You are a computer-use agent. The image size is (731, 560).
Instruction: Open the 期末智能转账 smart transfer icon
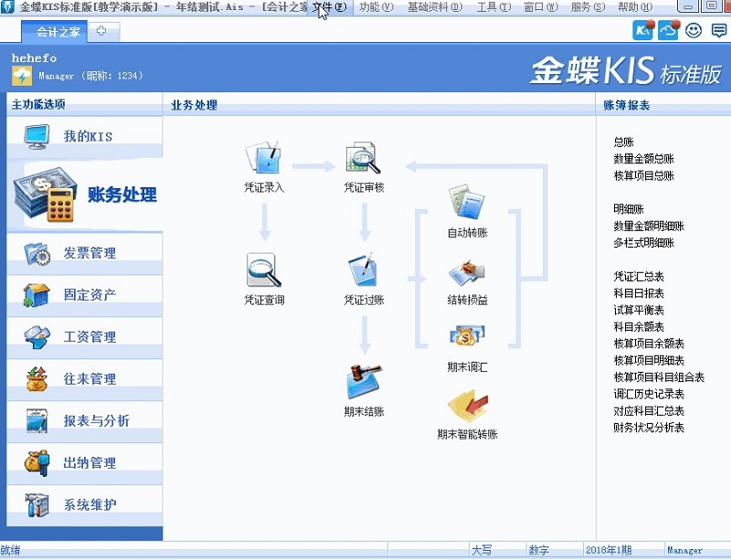pyautogui.click(x=468, y=407)
